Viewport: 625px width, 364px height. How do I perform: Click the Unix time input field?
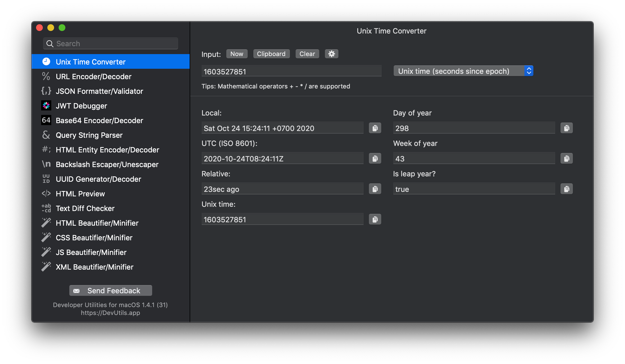(291, 72)
